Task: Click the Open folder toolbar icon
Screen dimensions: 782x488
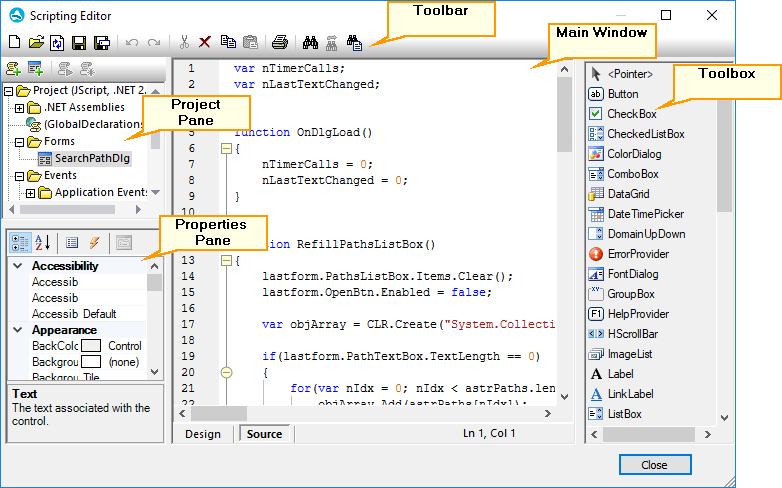Action: (x=35, y=43)
